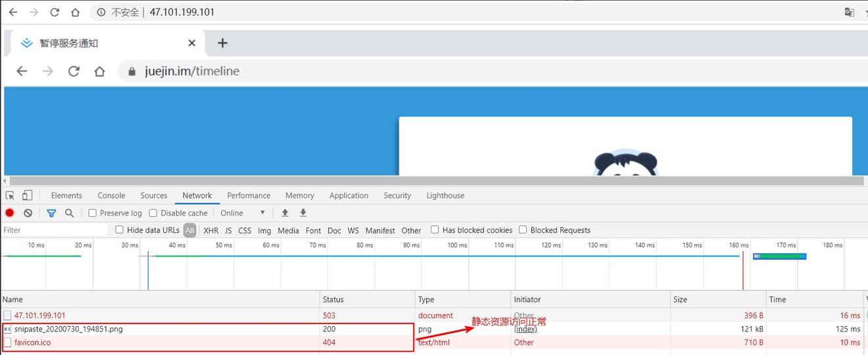
Task: Open network search magnifier
Action: pos(69,213)
